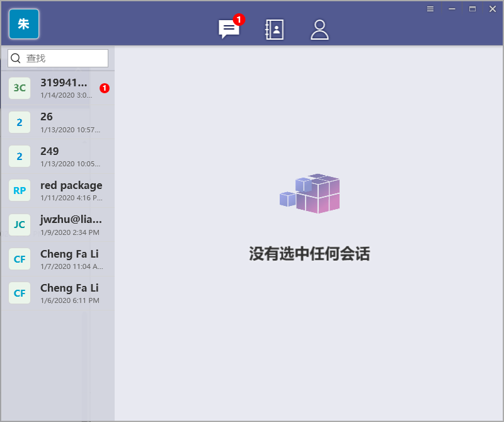
Task: Maximize the chat window
Action: pyautogui.click(x=472, y=9)
